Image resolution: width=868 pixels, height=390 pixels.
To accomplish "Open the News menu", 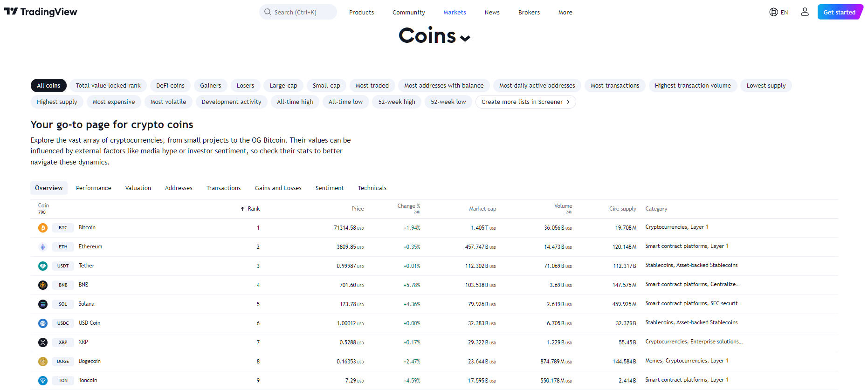I will [x=492, y=13].
